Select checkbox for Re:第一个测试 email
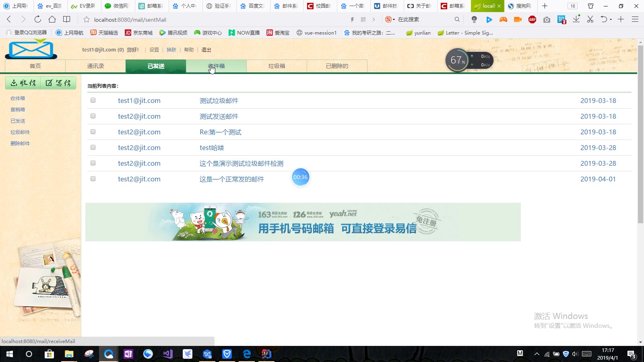This screenshot has width=644, height=362. [93, 132]
